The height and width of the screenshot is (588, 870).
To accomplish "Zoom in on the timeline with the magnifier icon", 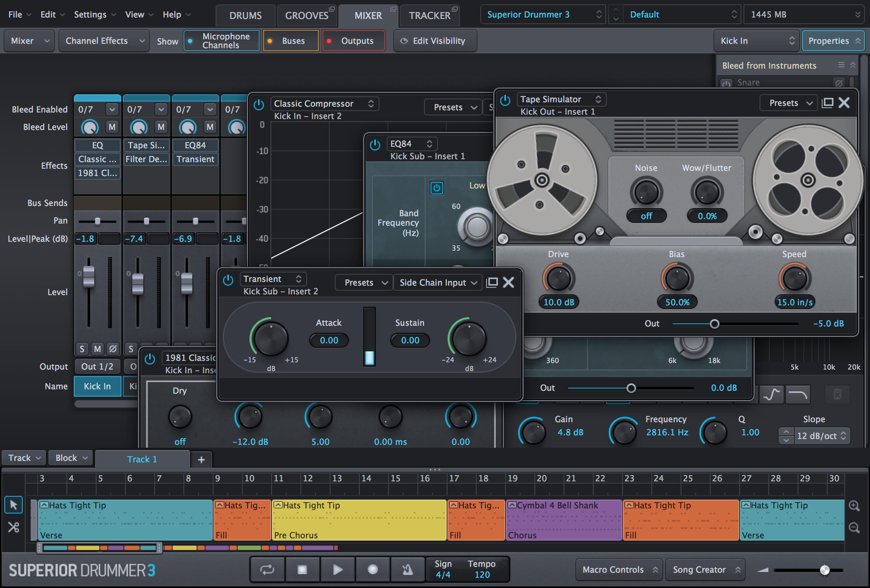I will coord(855,506).
